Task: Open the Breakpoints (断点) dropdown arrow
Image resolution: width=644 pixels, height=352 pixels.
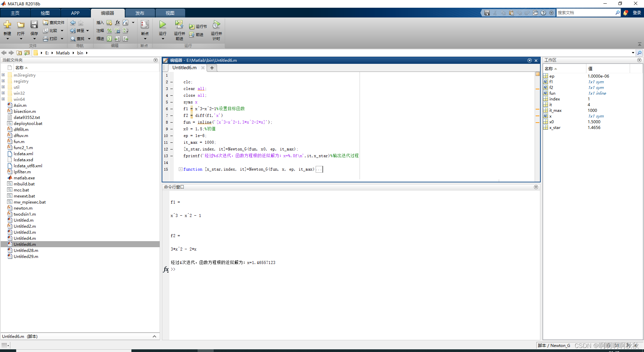Action: 145,39
